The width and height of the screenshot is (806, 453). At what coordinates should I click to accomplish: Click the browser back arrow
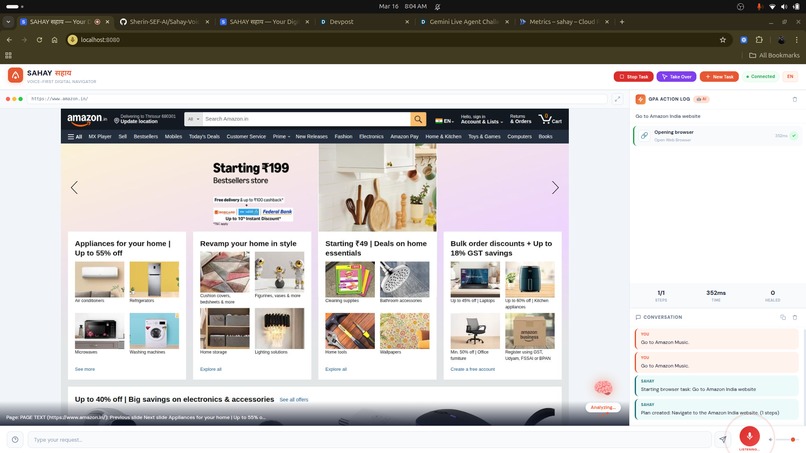9,40
